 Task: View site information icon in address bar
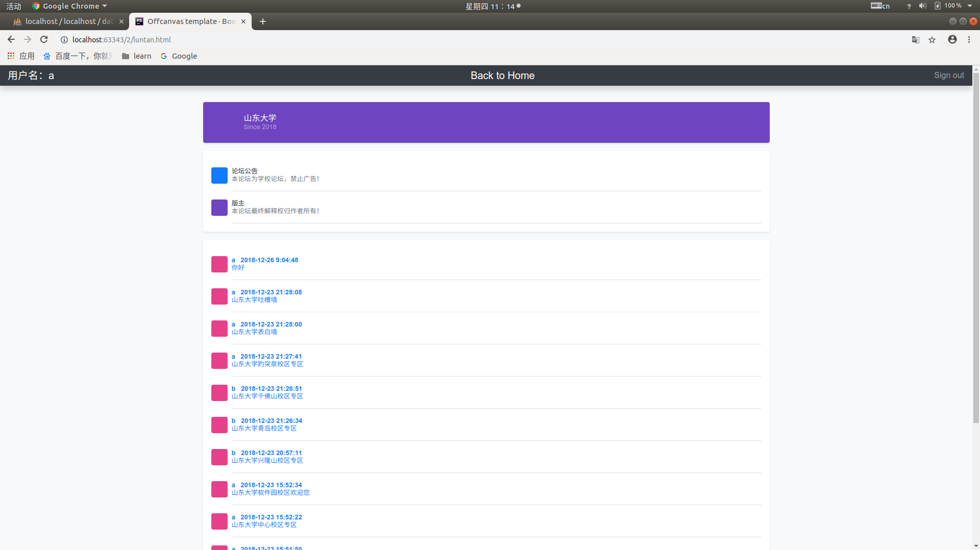click(x=64, y=40)
